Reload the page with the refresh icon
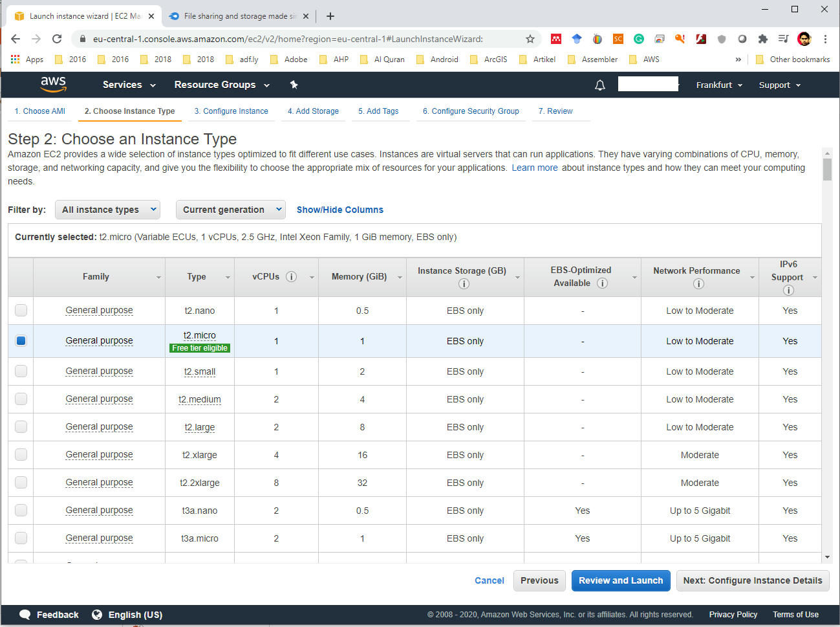Viewport: 840px width, 627px height. [x=57, y=39]
